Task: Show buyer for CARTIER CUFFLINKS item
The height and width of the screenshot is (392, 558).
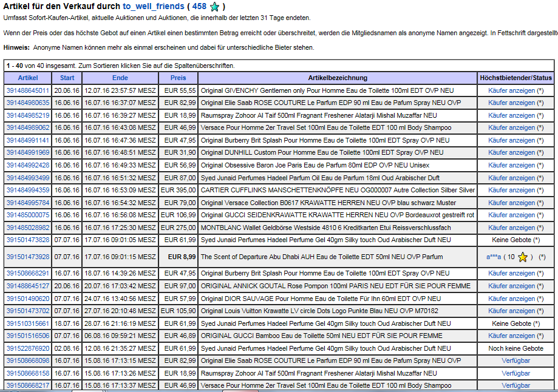Action: 511,191
